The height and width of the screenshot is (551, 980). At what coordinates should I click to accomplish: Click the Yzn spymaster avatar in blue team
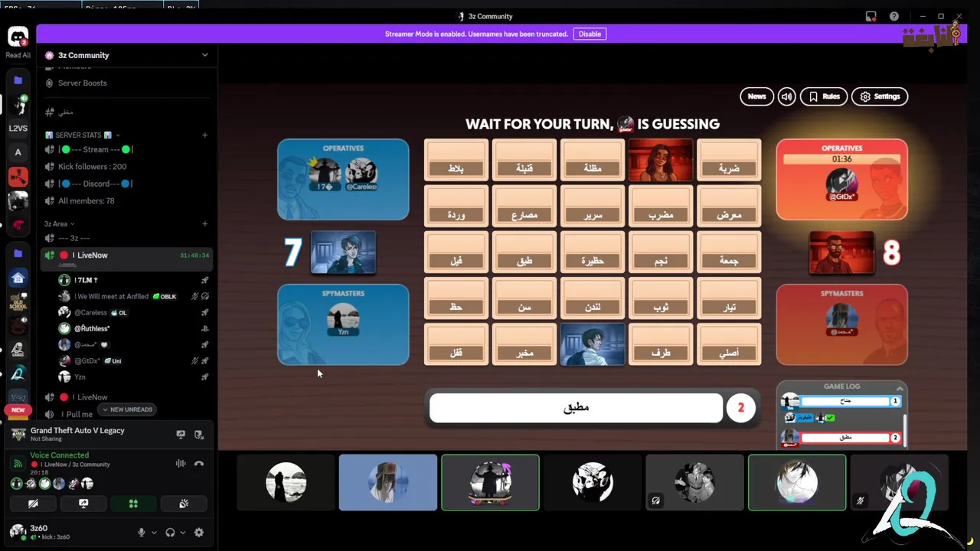point(343,319)
